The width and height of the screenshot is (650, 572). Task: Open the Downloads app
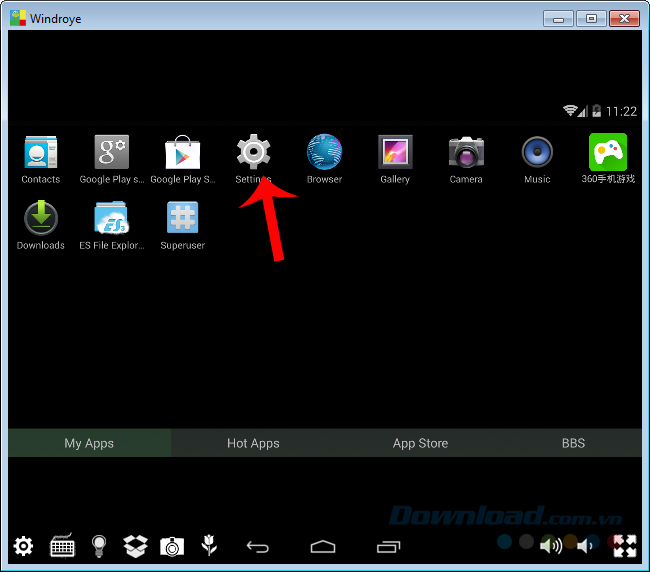[40, 218]
